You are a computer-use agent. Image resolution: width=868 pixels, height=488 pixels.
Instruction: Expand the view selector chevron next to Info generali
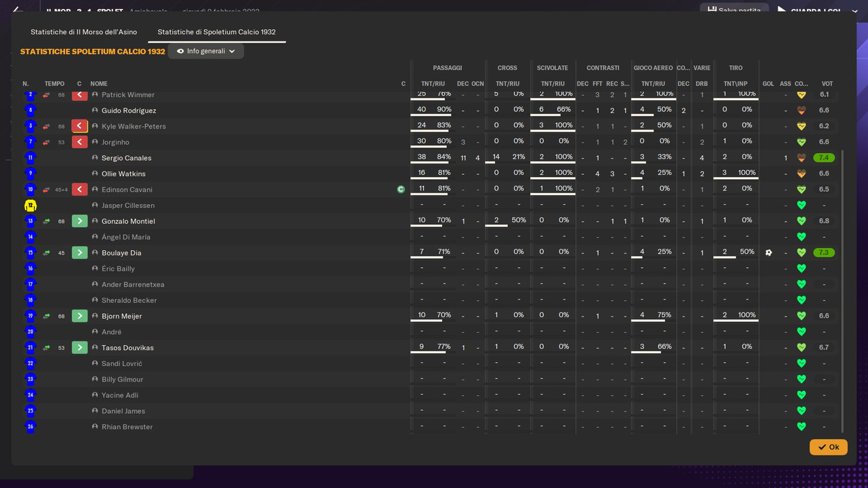click(232, 52)
